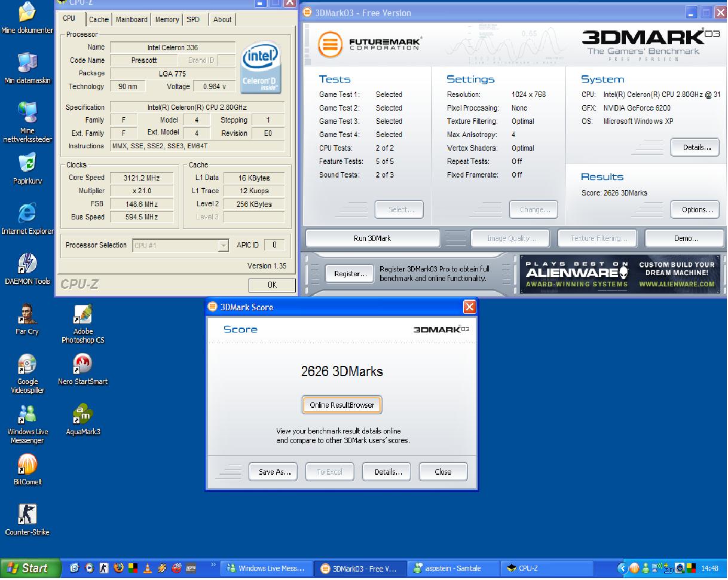The image size is (728, 580).
Task: Click the Instructions field listing MMX, SSE
Action: (x=197, y=146)
